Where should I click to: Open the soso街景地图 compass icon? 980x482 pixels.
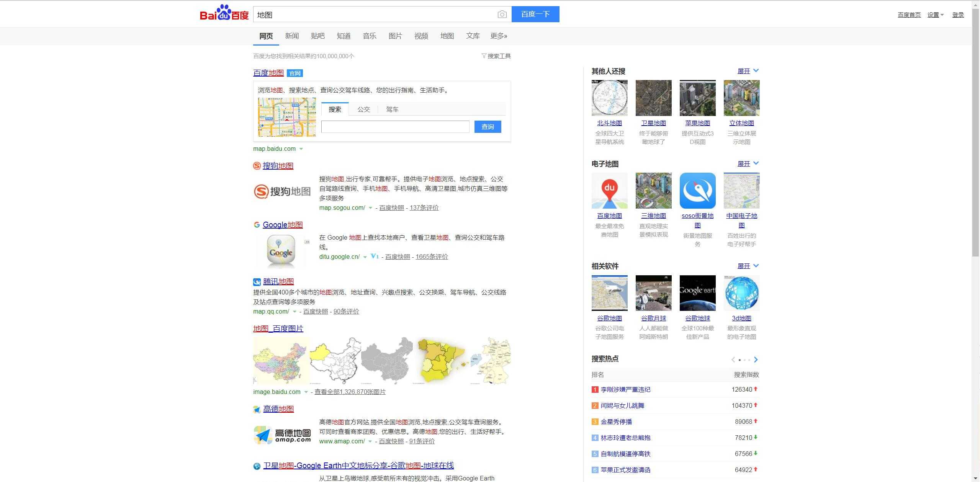coord(697,191)
